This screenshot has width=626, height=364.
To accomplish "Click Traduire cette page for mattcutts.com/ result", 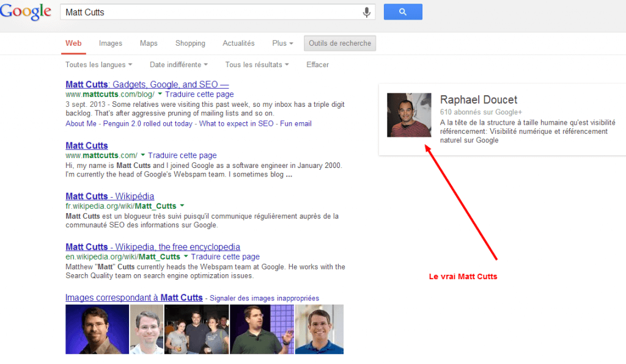I will 182,156.
